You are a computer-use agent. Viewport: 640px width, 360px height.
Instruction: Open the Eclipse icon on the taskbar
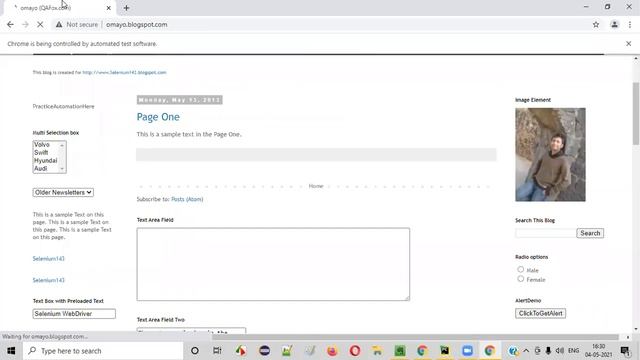click(x=264, y=351)
